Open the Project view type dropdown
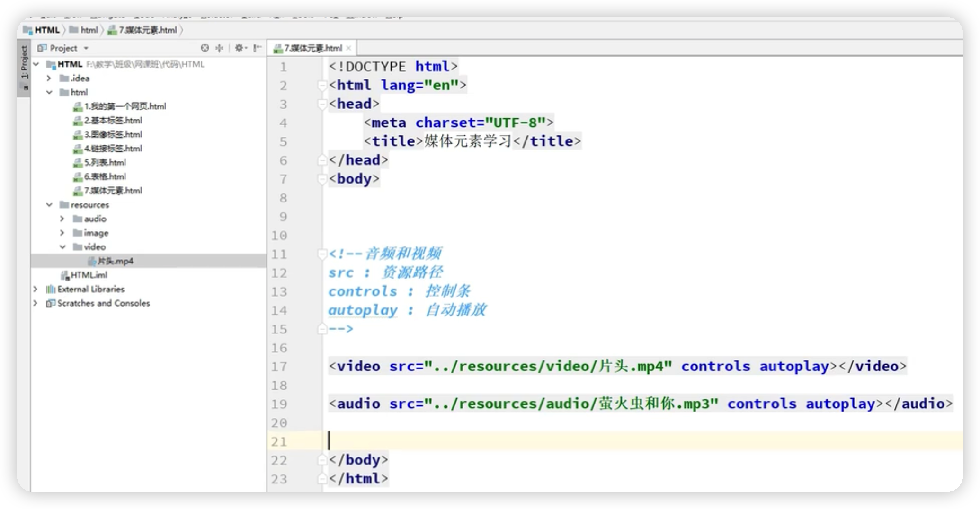 point(86,48)
